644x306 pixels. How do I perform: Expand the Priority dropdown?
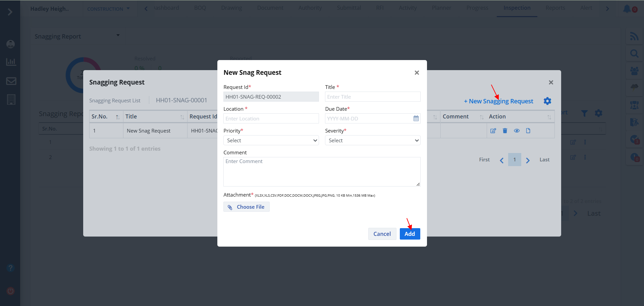[271, 141]
